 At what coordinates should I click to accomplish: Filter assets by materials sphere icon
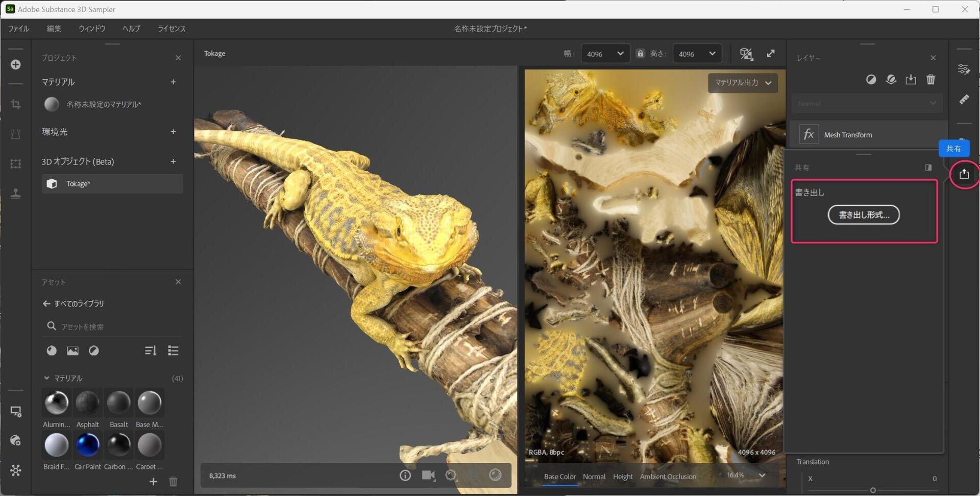pos(52,350)
